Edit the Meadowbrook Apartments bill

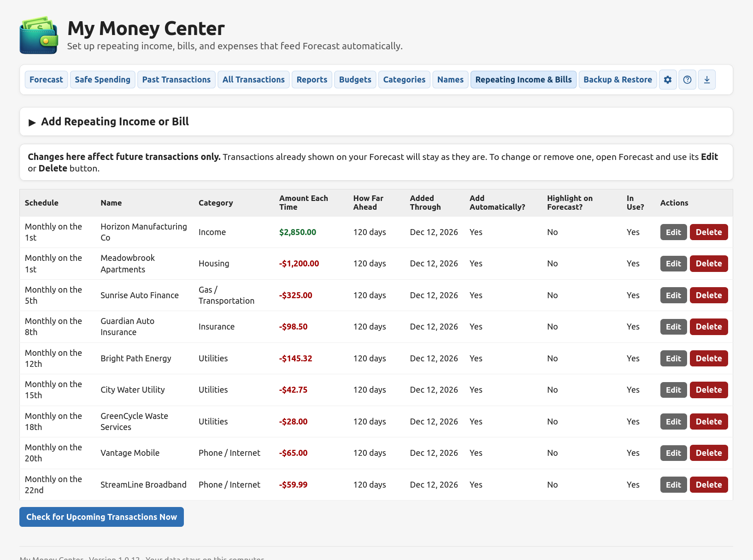click(673, 264)
